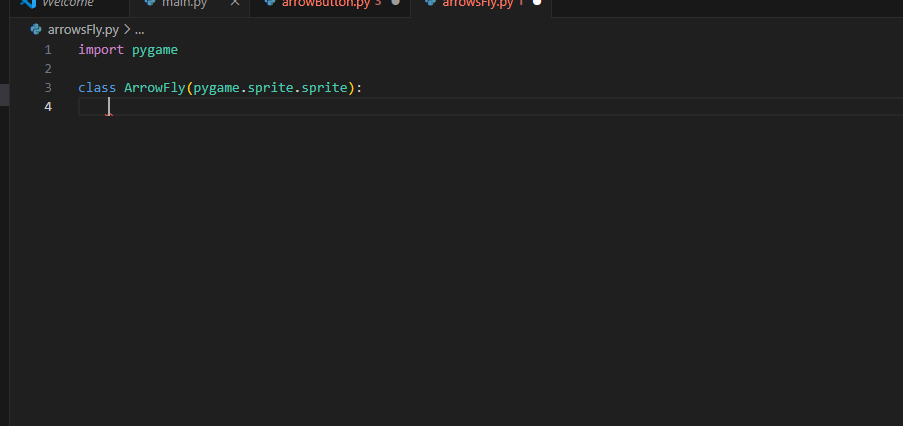This screenshot has height=426, width=903.
Task: Click the ArrowFly class name in the code
Action: click(154, 88)
